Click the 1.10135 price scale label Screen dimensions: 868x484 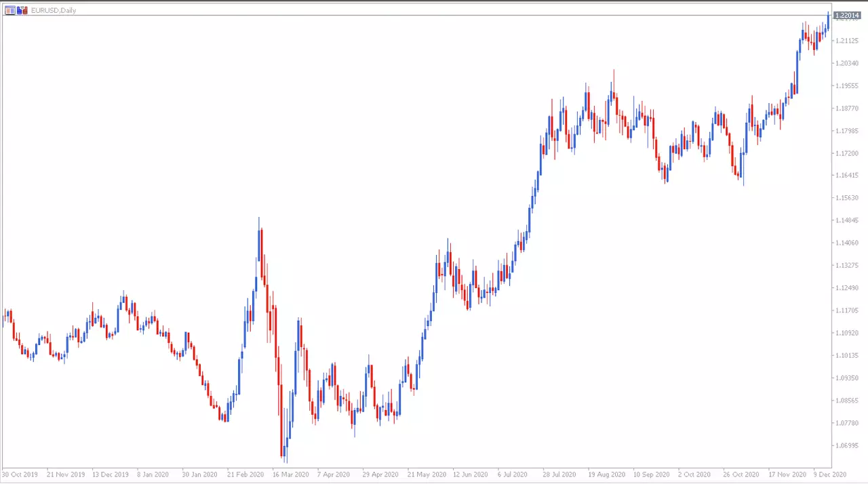click(x=848, y=355)
